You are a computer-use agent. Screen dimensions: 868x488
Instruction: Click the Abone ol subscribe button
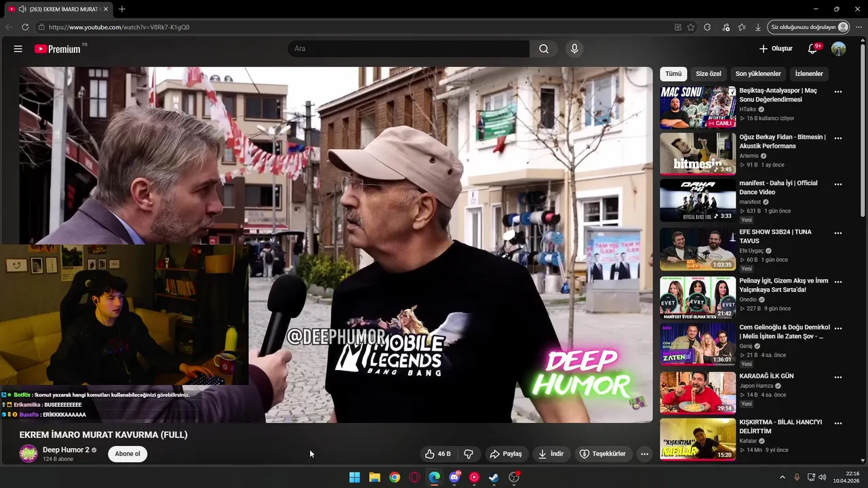coord(127,454)
